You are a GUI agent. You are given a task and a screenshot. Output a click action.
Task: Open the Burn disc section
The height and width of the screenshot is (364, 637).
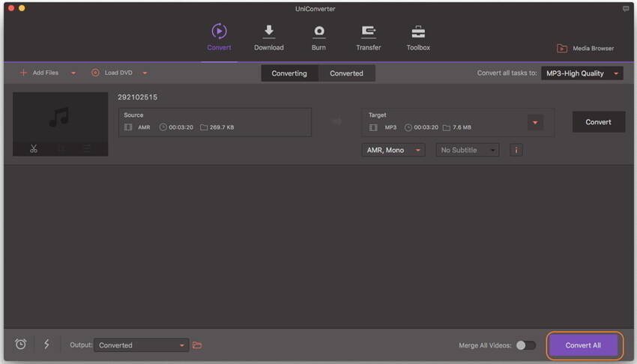pyautogui.click(x=319, y=37)
